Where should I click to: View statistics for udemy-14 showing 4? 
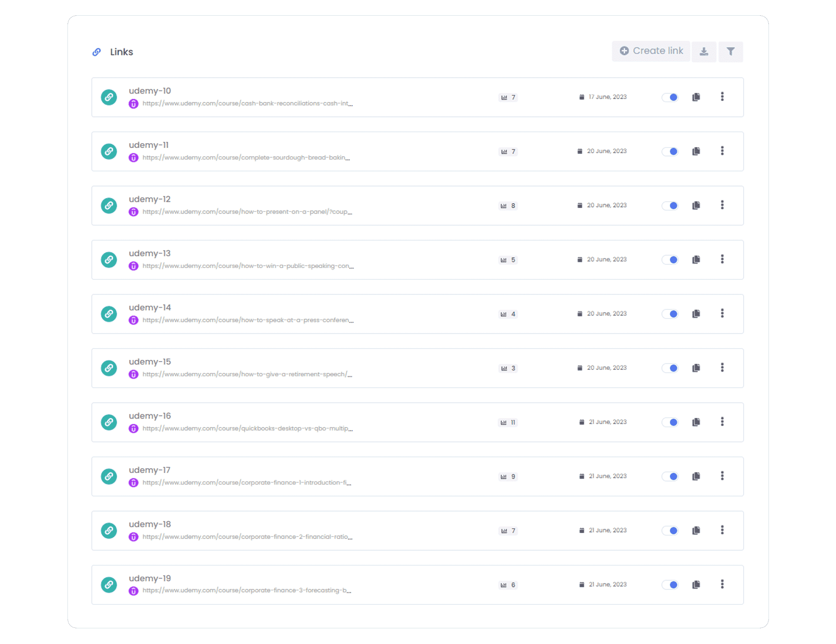pyautogui.click(x=508, y=314)
